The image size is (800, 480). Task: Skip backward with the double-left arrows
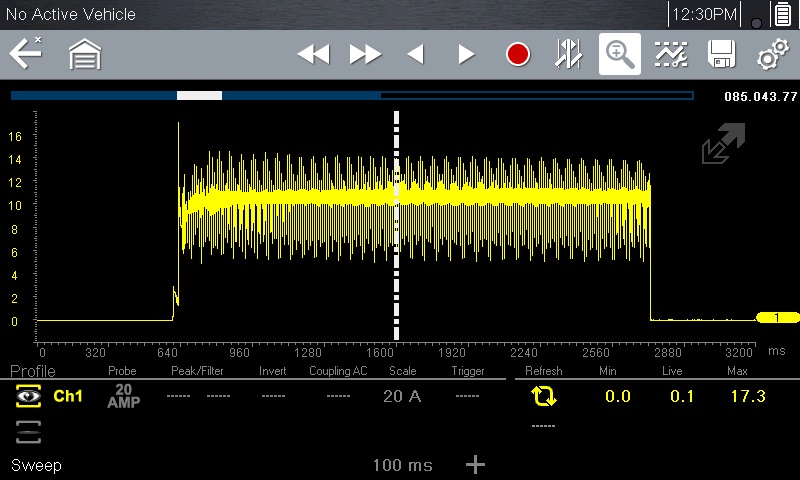(313, 55)
